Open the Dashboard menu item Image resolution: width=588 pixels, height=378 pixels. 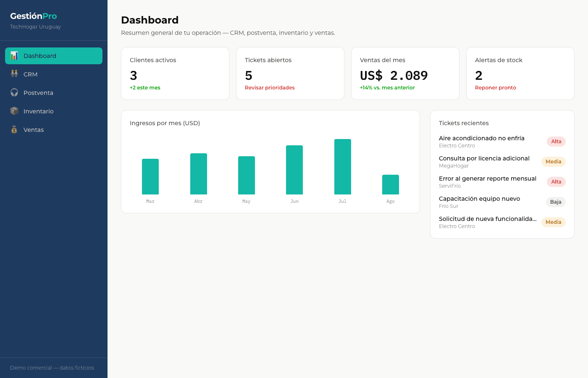54,56
